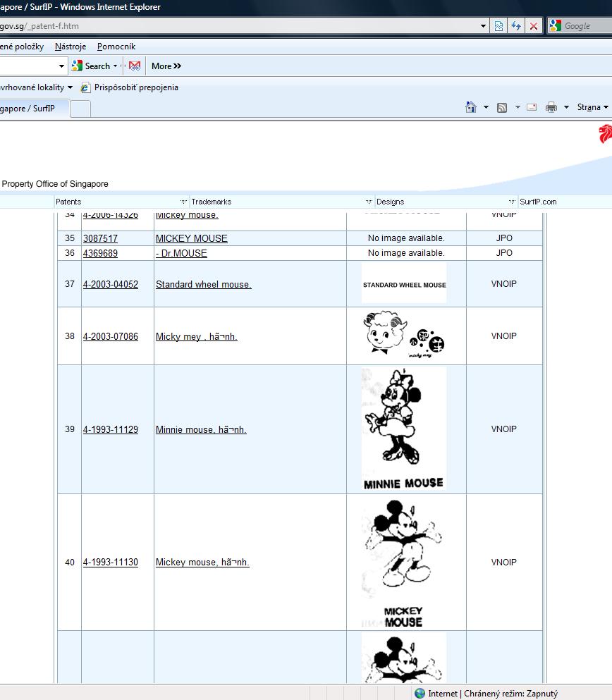This screenshot has height=700, width=612.
Task: Click the Google toolbar Search button
Action: (x=91, y=66)
